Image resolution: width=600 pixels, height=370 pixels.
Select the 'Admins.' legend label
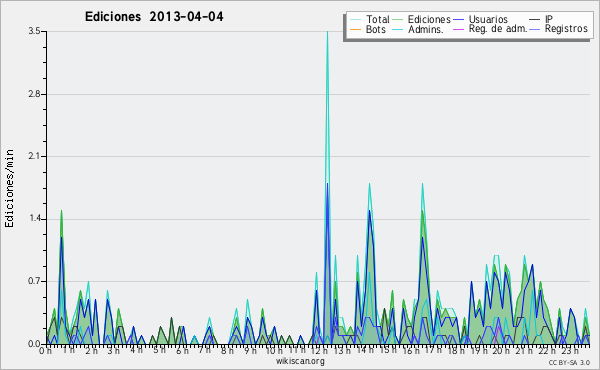pos(426,29)
